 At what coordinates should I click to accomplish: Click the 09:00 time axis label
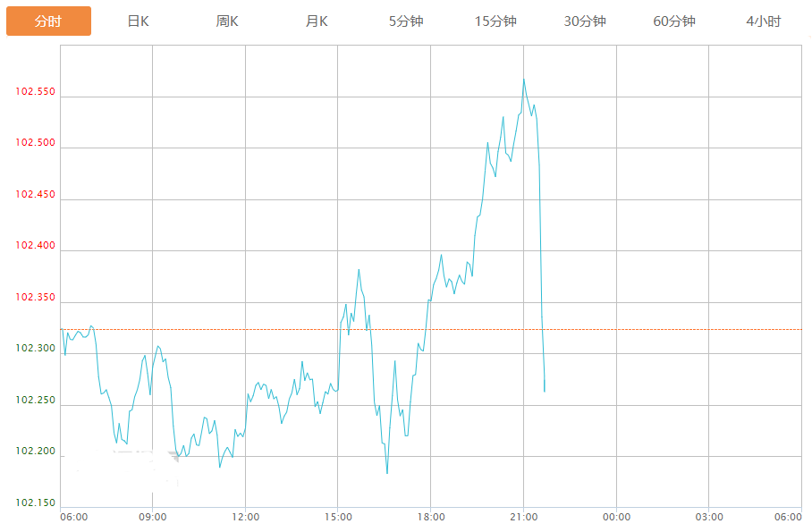click(x=152, y=517)
